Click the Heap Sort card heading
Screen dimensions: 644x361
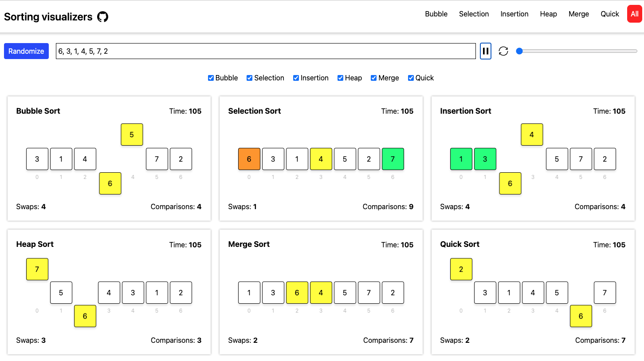click(35, 244)
